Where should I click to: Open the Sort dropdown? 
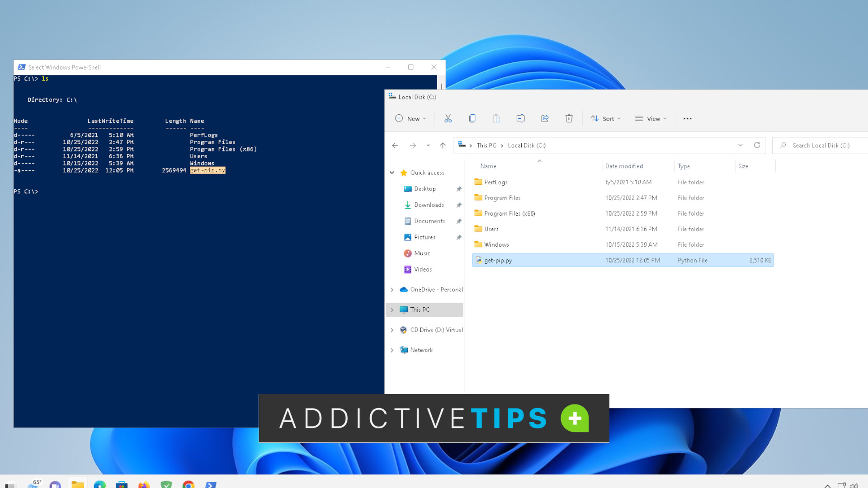606,118
